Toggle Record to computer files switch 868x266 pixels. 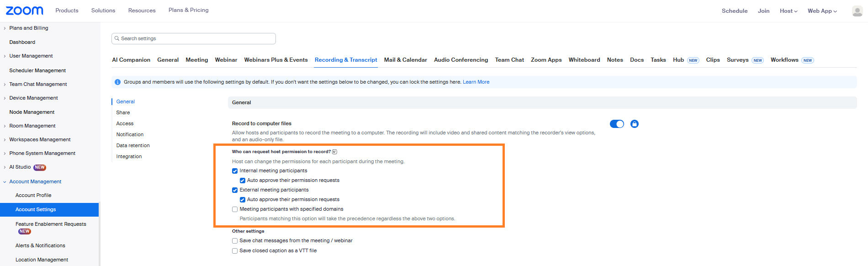(x=617, y=124)
